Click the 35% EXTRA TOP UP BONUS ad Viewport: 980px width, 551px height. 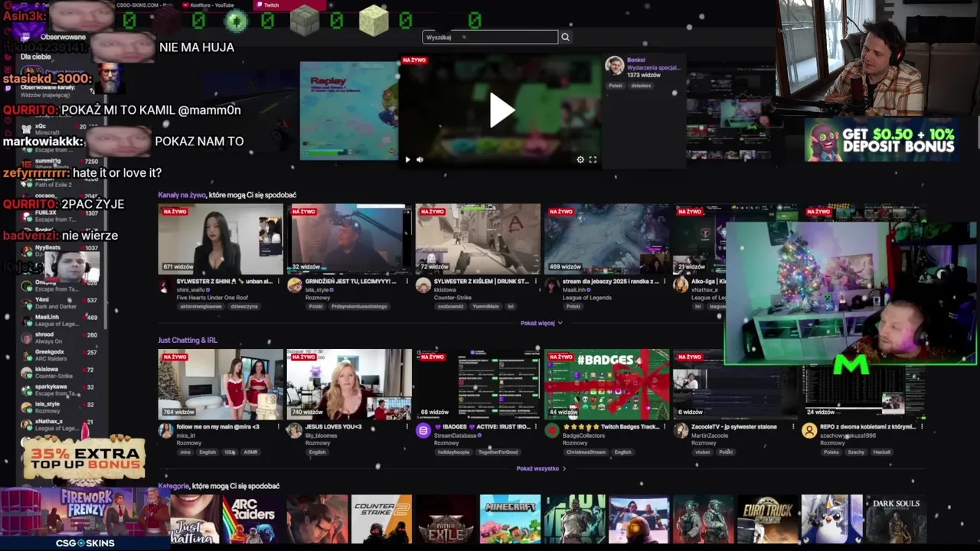(84, 459)
